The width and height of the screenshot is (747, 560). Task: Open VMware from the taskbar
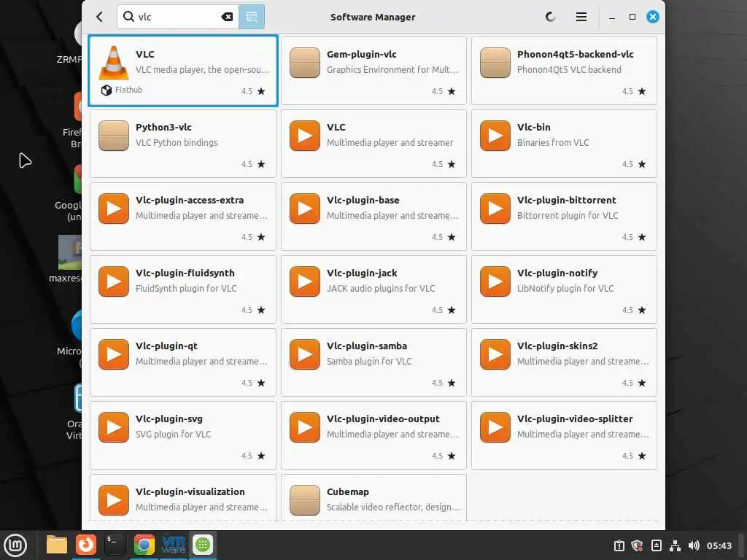(174, 545)
